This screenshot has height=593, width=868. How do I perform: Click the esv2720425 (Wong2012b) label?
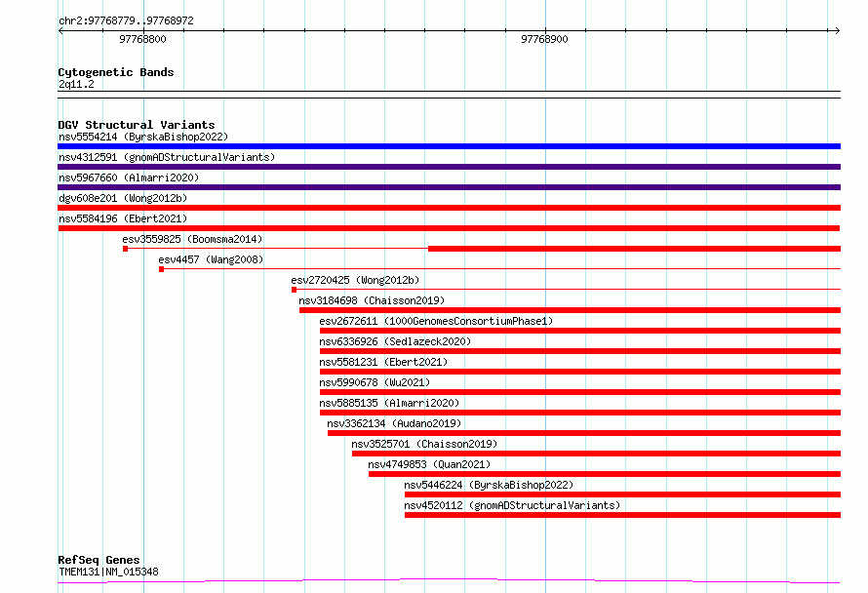pos(355,280)
